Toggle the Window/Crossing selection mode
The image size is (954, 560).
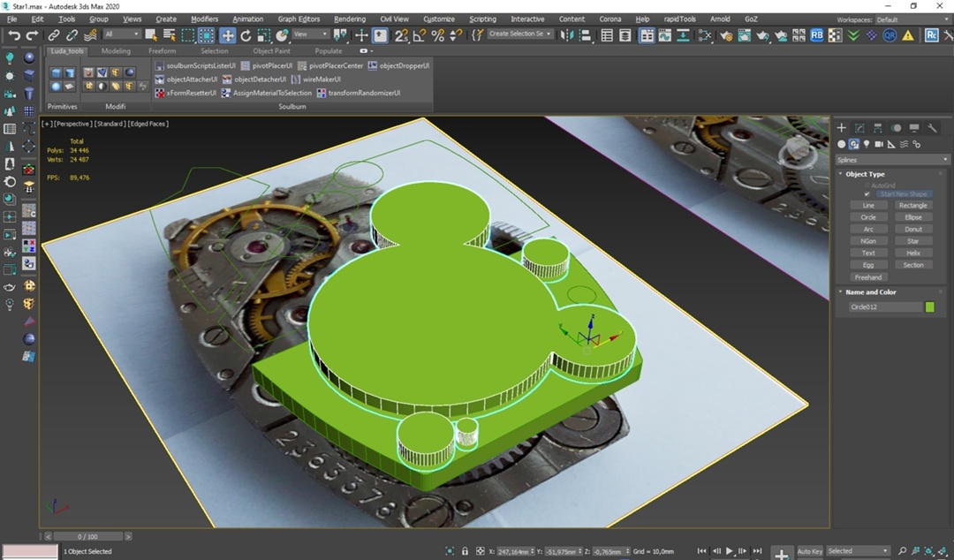[x=207, y=35]
